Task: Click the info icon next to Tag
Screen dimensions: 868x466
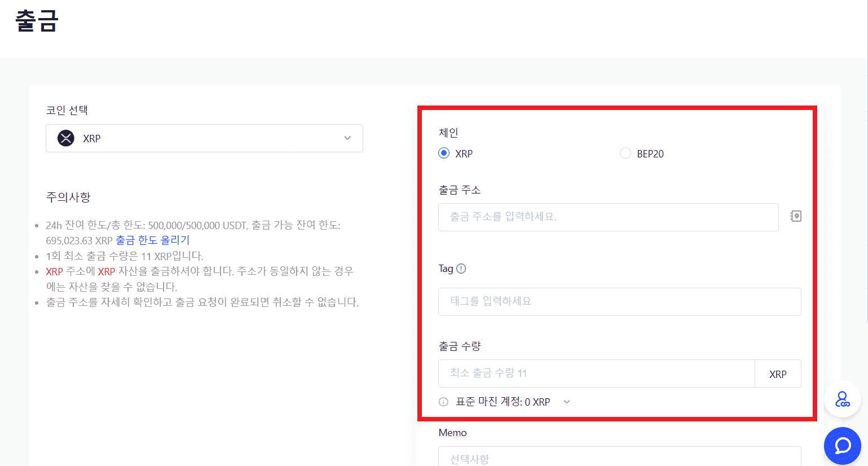Action: point(461,269)
